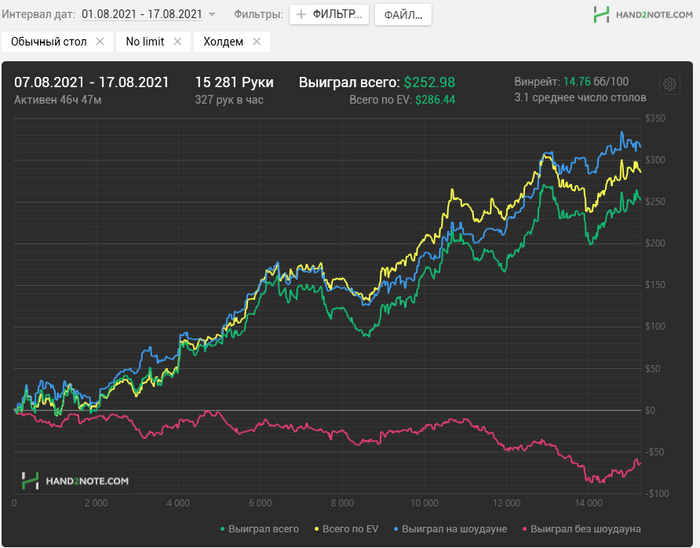Click the Активен 46ч 47м text
Screen dimensions: 700x548
(x=58, y=100)
